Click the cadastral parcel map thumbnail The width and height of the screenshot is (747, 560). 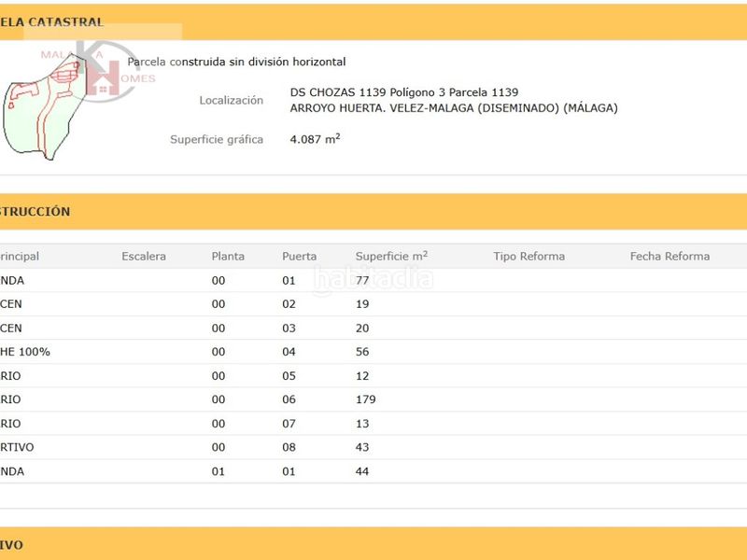(x=46, y=107)
